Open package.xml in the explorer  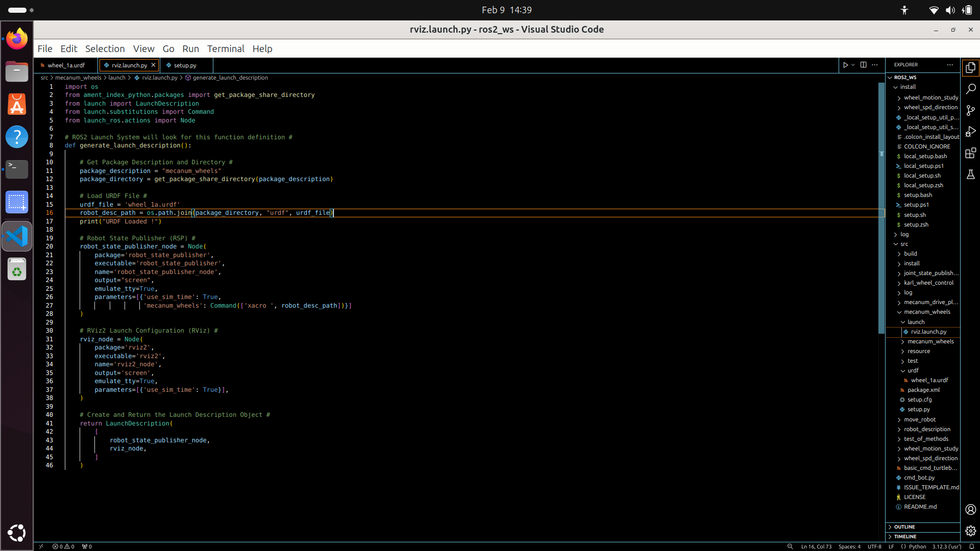point(923,390)
